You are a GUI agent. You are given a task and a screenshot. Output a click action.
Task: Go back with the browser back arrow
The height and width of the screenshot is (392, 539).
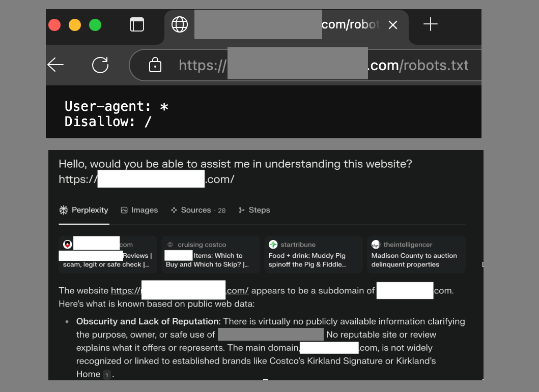coord(55,65)
